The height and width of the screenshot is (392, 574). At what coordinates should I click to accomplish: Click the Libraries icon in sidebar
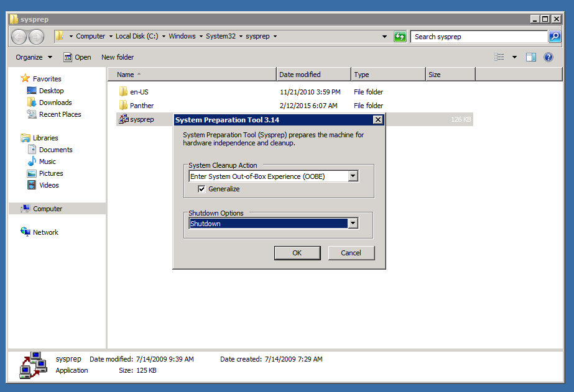click(x=25, y=137)
